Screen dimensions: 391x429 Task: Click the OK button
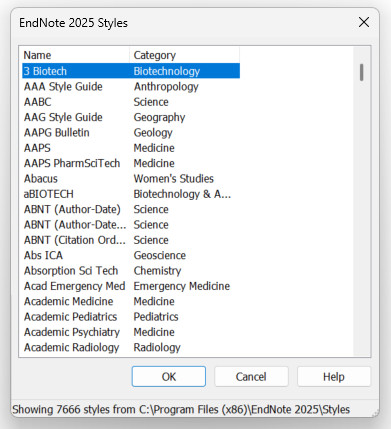pyautogui.click(x=169, y=377)
